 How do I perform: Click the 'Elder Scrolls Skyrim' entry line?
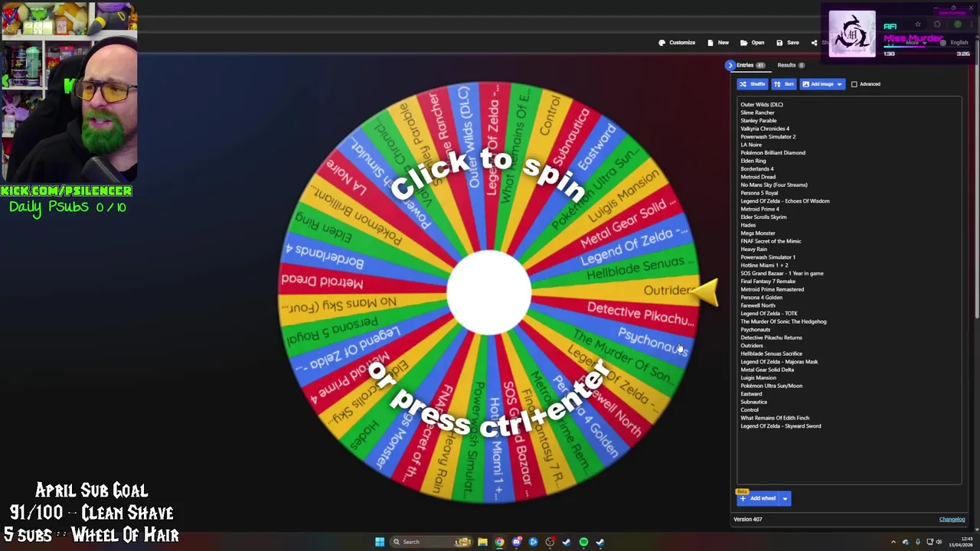(x=763, y=217)
